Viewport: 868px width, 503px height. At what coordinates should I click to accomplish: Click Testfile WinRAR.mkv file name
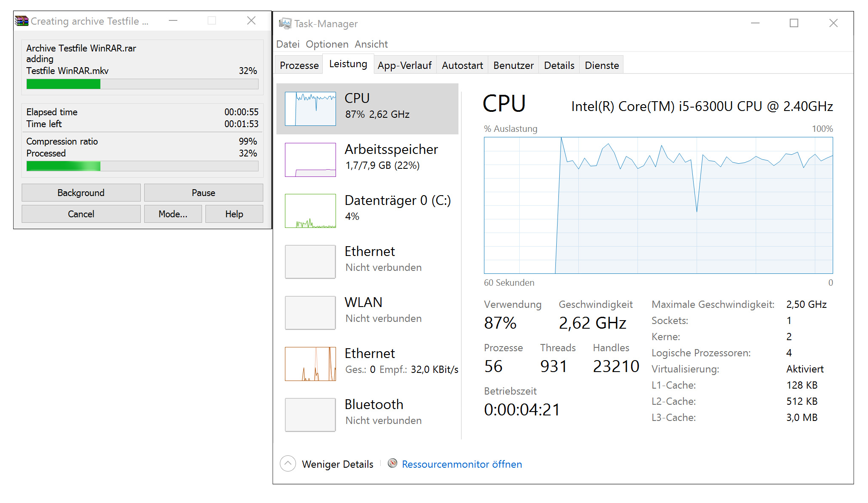(x=67, y=71)
